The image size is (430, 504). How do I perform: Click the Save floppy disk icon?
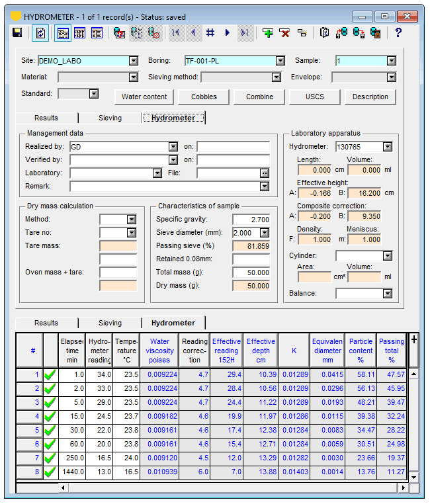(x=17, y=33)
